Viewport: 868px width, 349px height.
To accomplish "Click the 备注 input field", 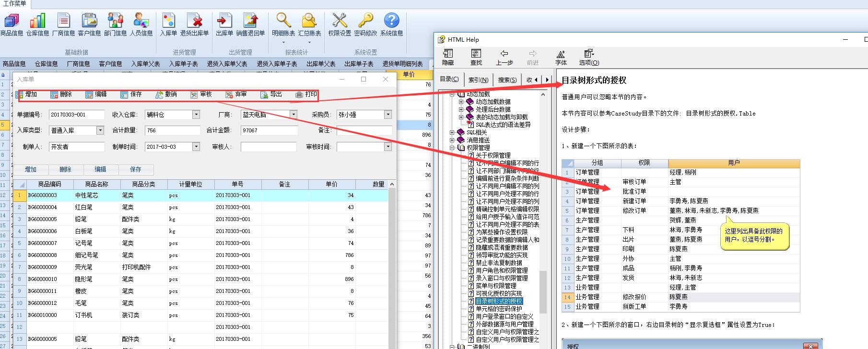I will (364, 130).
